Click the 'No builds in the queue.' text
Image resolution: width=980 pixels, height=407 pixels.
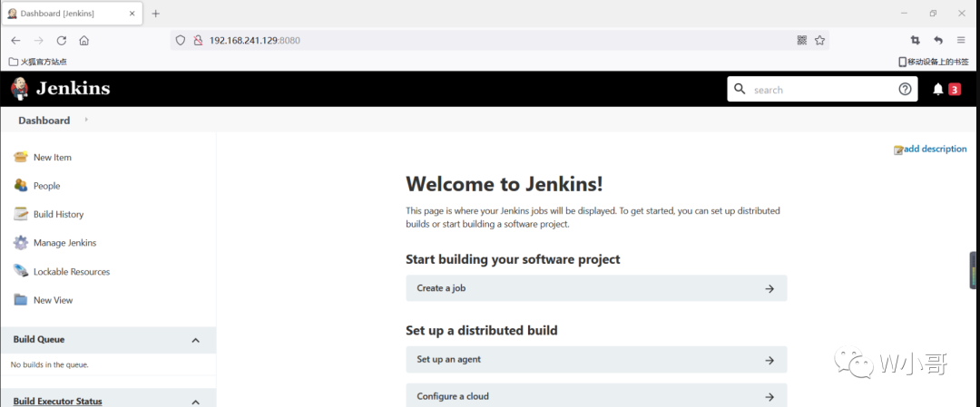(x=49, y=364)
